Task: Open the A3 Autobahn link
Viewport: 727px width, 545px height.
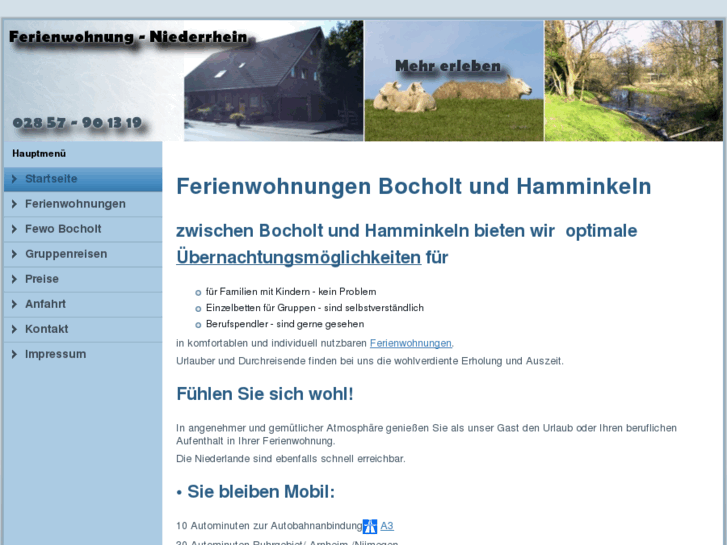Action: pos(387,526)
